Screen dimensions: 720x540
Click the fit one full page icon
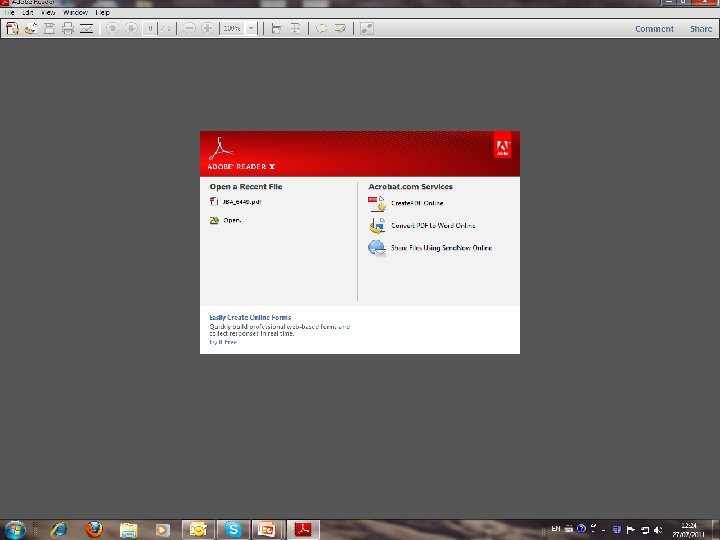(x=295, y=28)
